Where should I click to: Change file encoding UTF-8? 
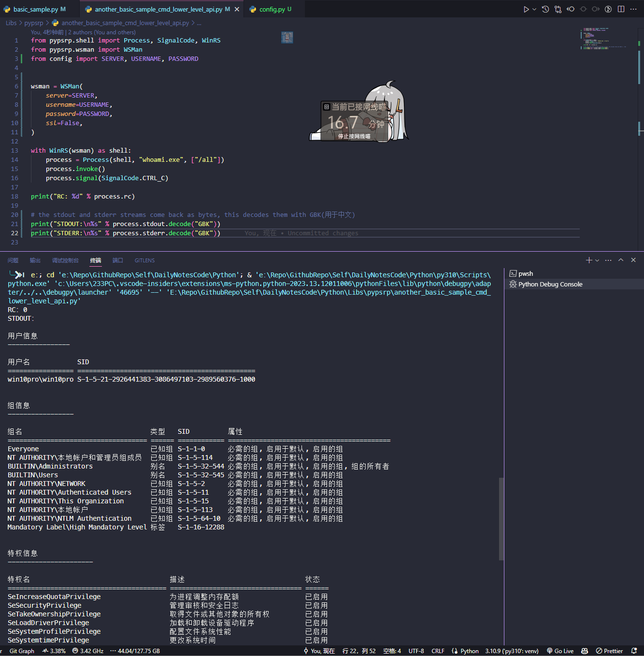(416, 651)
